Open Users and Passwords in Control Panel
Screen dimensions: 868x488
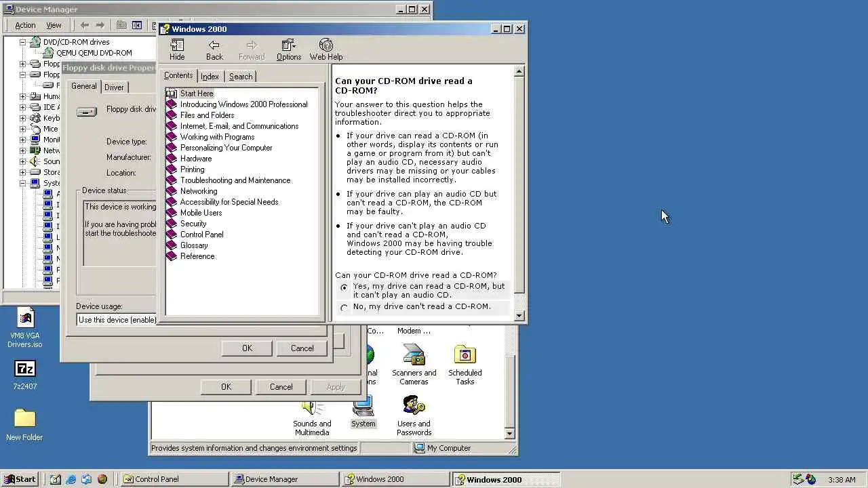tap(414, 416)
